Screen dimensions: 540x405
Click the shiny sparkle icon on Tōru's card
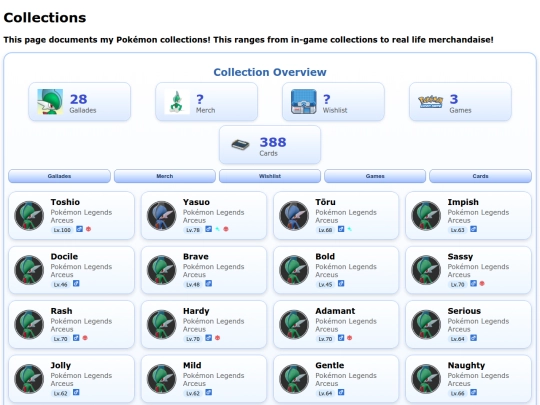click(350, 229)
